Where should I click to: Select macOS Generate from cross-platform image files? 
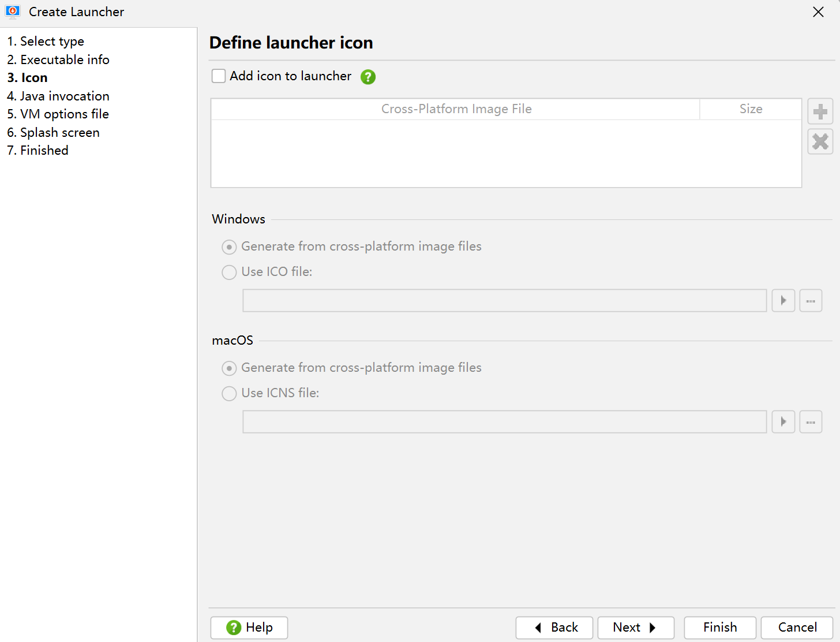tap(351, 368)
